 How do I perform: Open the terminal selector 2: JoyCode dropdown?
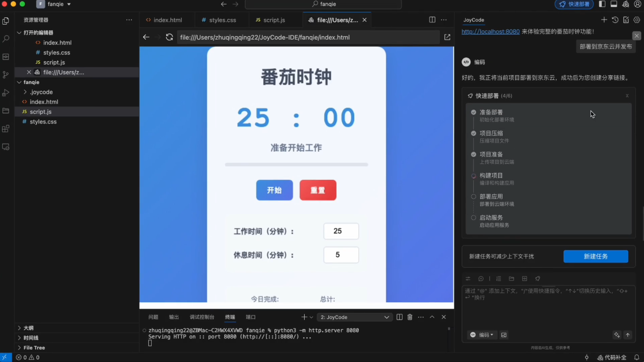point(354,317)
